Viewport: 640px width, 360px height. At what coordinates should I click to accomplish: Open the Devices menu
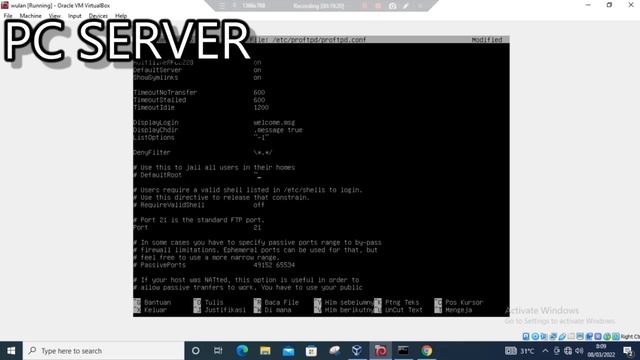(98, 16)
